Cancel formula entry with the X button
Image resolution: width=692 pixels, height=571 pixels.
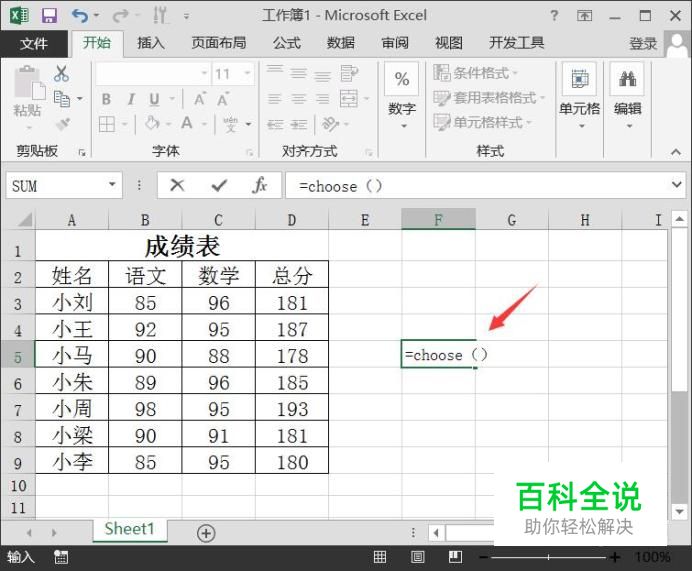pyautogui.click(x=177, y=185)
